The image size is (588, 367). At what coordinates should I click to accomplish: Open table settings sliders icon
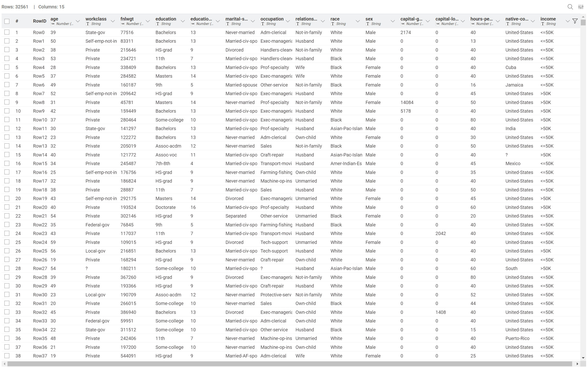pyautogui.click(x=581, y=7)
